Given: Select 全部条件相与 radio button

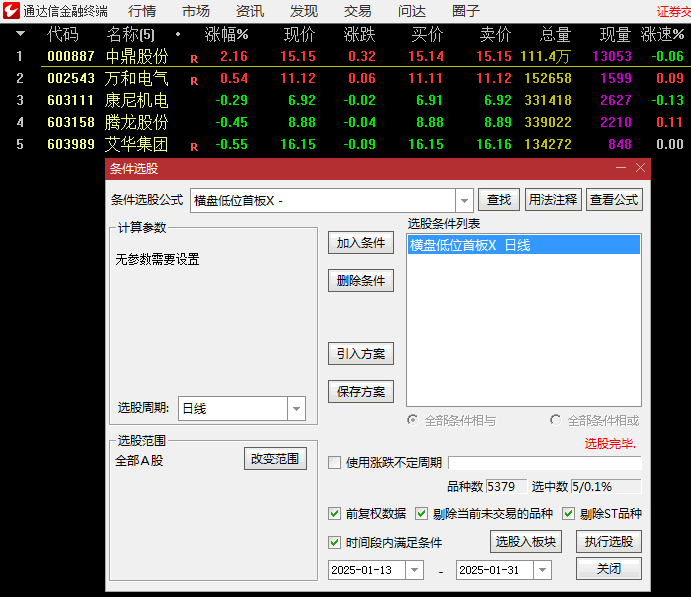Looking at the screenshot, I should (412, 420).
